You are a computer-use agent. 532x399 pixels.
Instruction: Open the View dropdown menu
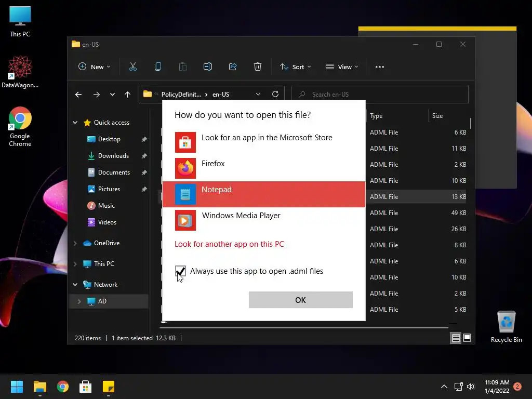coord(342,67)
